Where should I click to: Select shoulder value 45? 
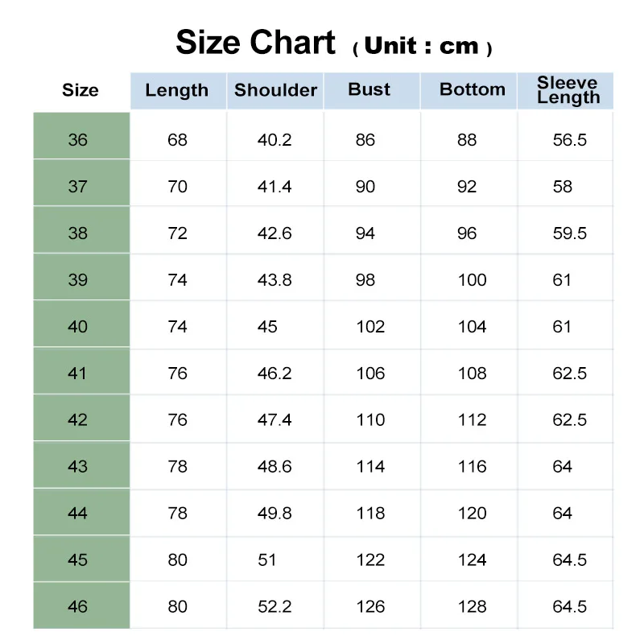pos(267,327)
